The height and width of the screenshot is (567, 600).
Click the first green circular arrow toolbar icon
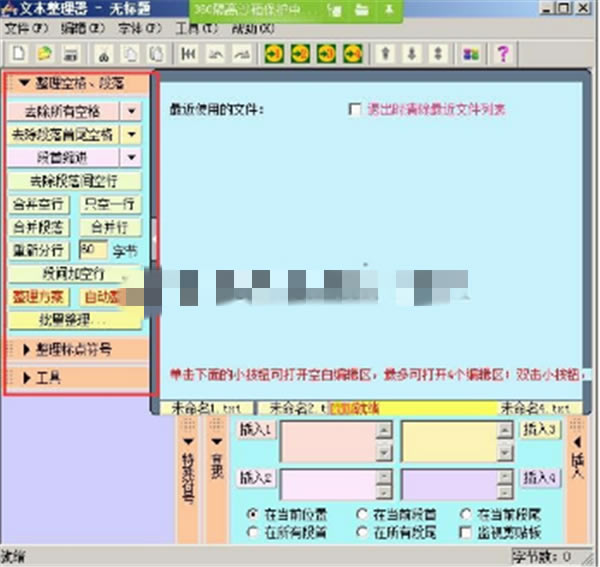[274, 54]
